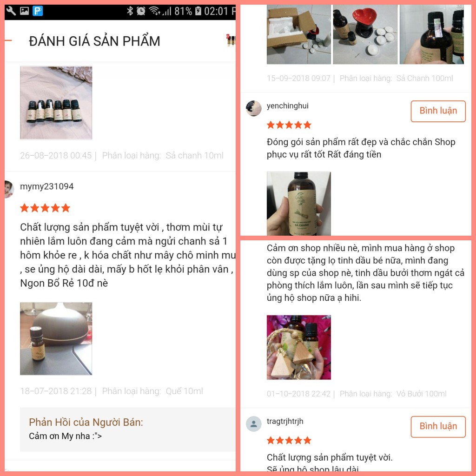
Task: Open photo of six essential oil bottles
Action: pos(56,103)
